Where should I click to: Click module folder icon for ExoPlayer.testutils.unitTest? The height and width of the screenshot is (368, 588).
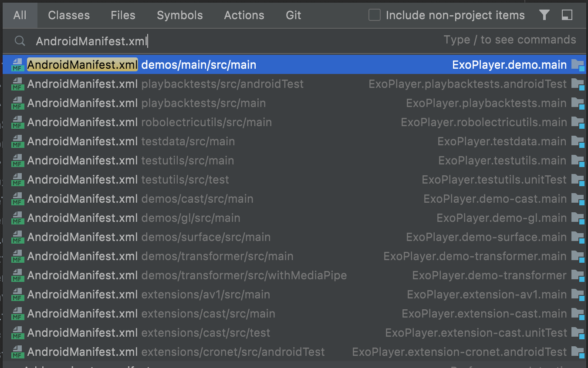pos(578,180)
